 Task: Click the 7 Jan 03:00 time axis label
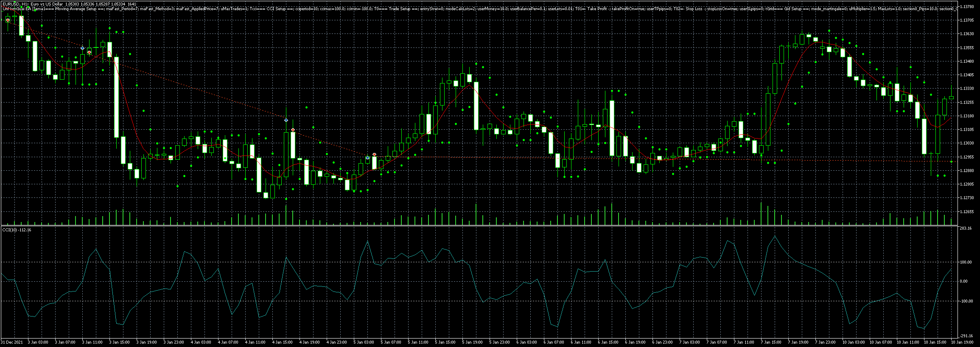(689, 342)
